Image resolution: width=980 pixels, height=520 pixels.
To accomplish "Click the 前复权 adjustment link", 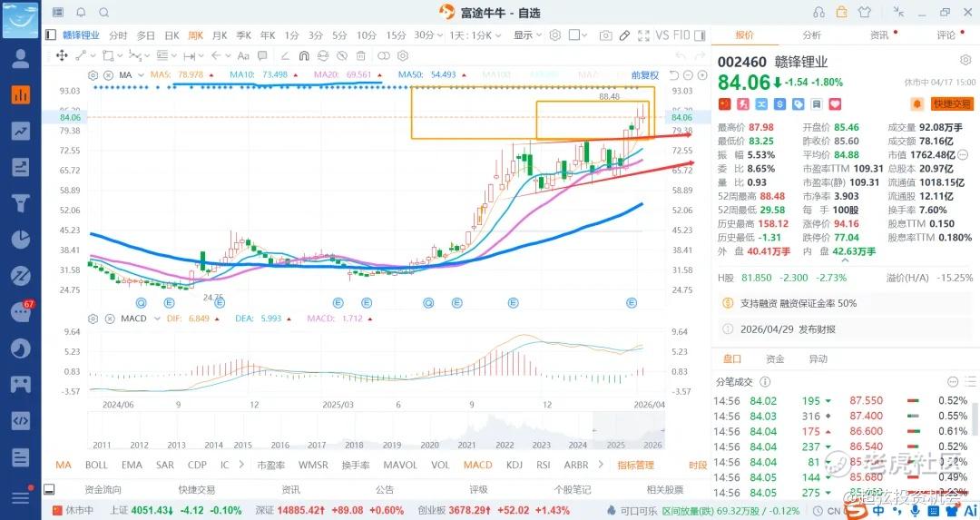I will click(x=645, y=75).
